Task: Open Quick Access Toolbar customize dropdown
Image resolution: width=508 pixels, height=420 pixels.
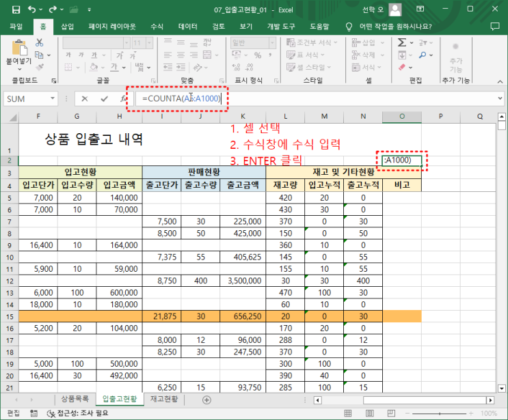Action: (89, 10)
